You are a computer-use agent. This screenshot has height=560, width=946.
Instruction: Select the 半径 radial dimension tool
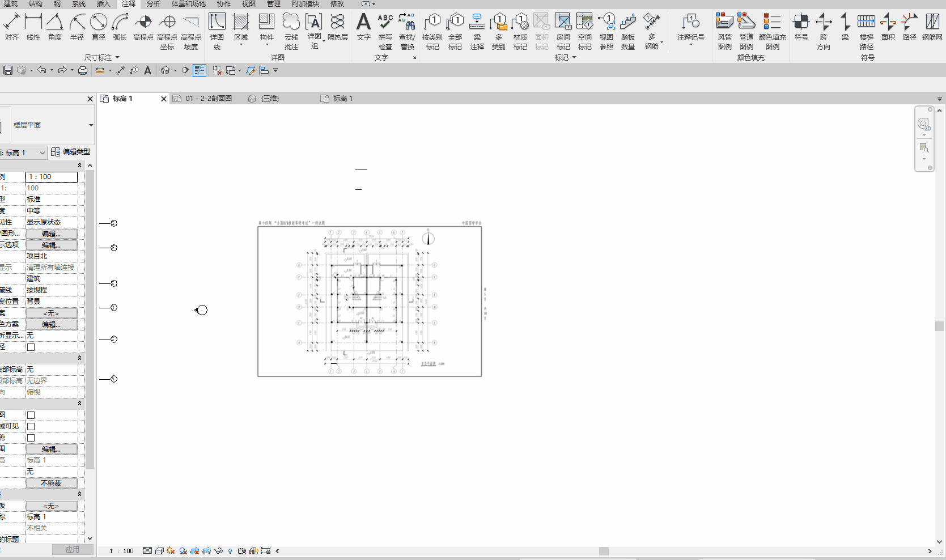(77, 27)
